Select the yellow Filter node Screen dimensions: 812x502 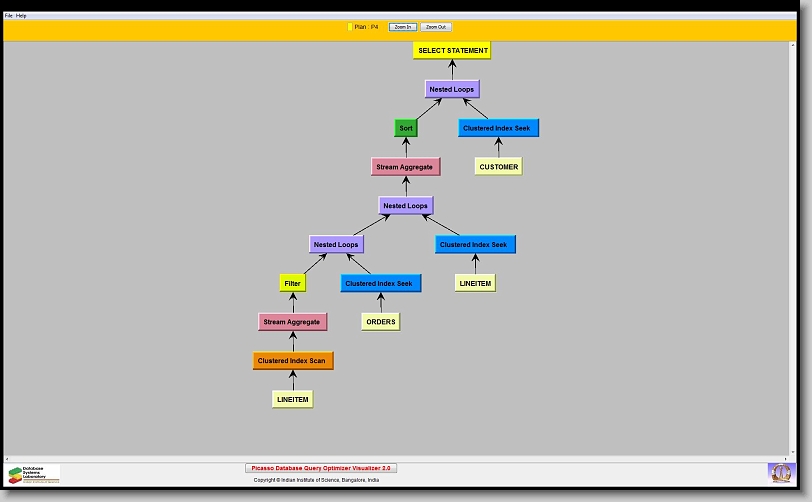pos(292,283)
